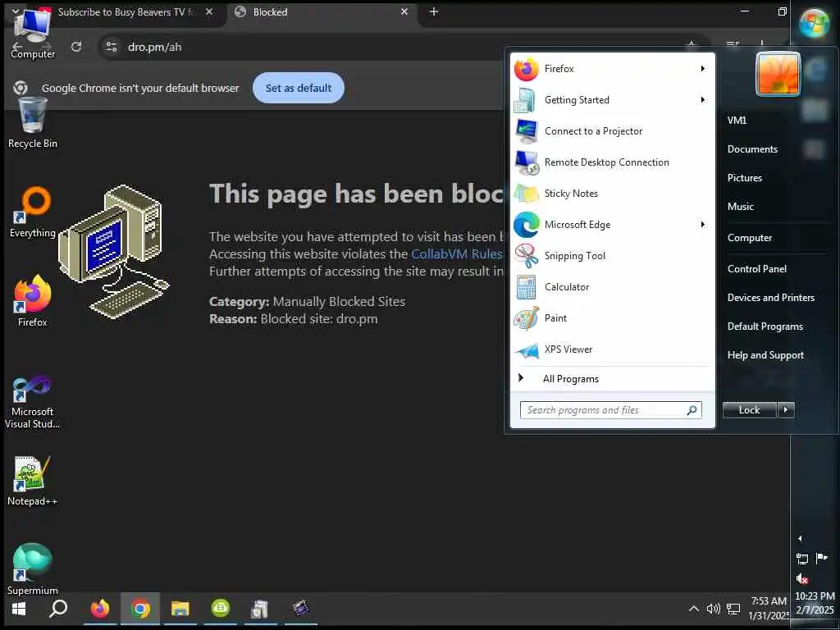
Task: Select the Recycle Bin desktop icon
Action: tap(33, 123)
